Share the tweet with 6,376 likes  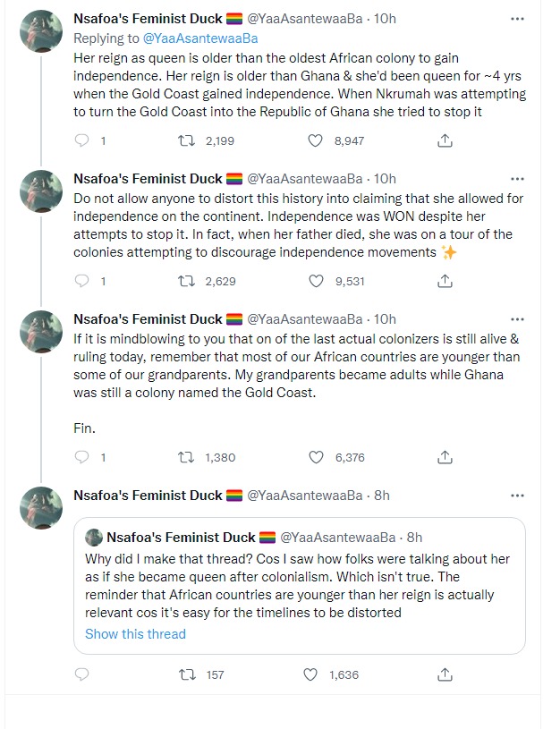pyautogui.click(x=445, y=457)
